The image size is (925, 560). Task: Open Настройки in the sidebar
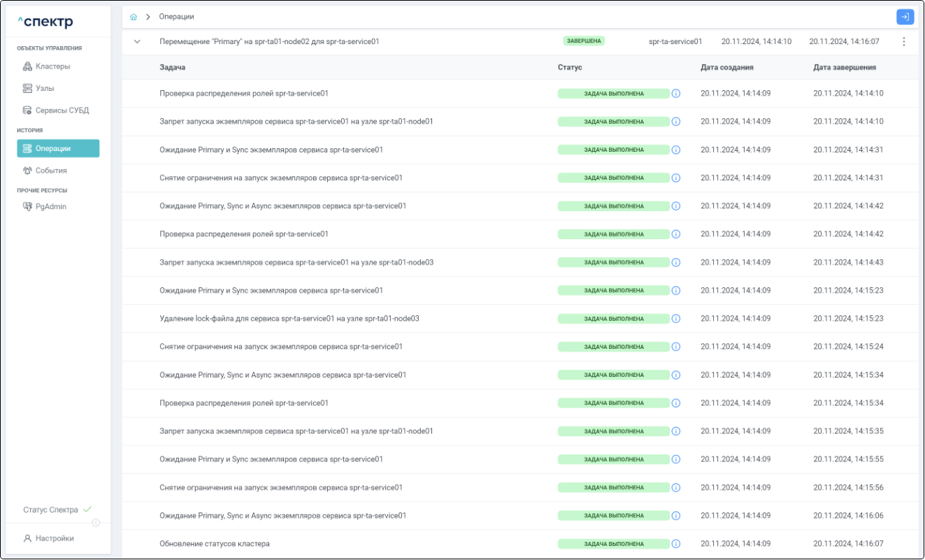(x=54, y=538)
